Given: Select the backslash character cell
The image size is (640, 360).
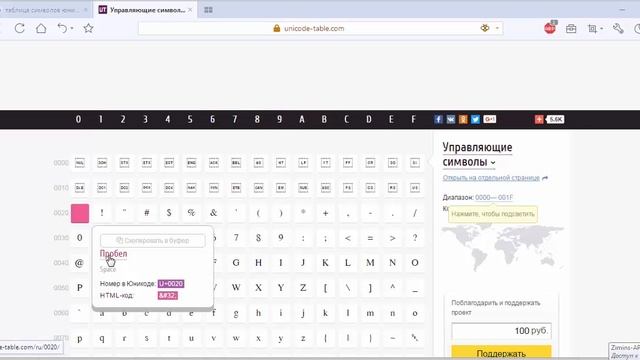Looking at the screenshot, I should pos(348,288).
